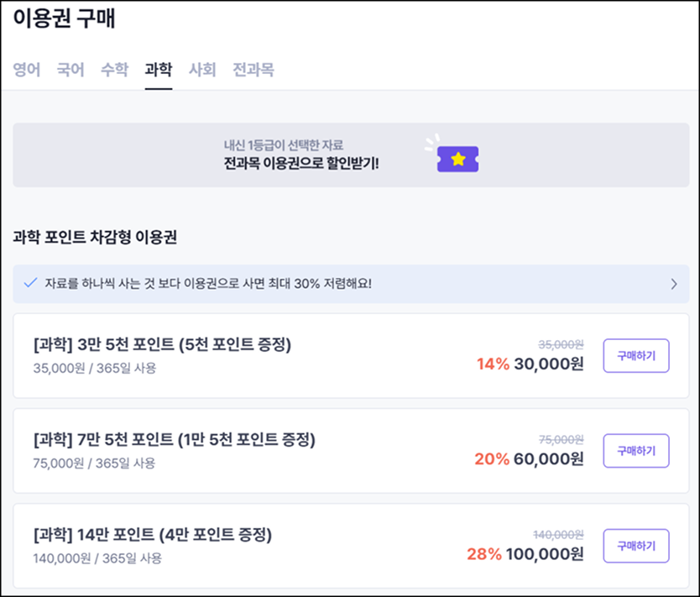Select the 과학 tab
Screen dimensions: 700x597
[x=159, y=70]
